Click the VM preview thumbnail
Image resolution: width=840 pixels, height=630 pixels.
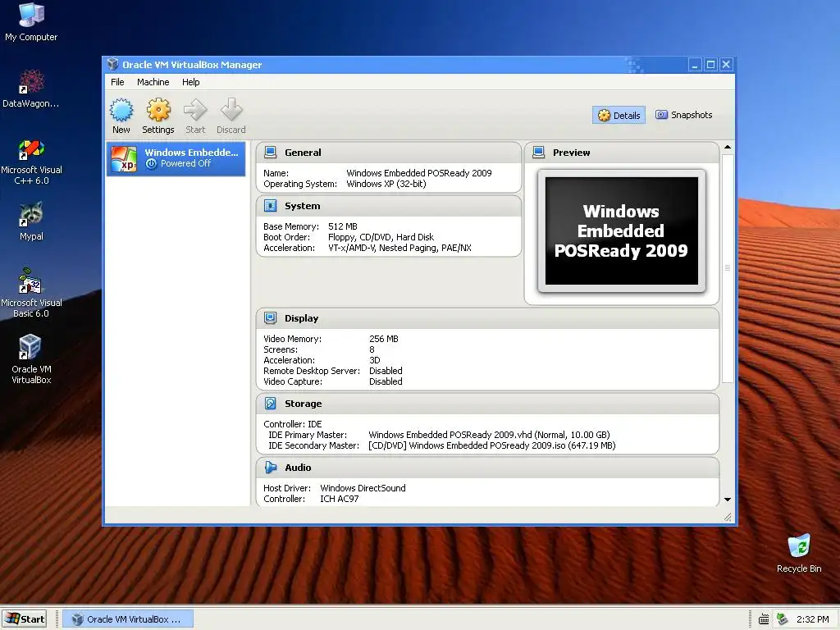[x=622, y=231]
